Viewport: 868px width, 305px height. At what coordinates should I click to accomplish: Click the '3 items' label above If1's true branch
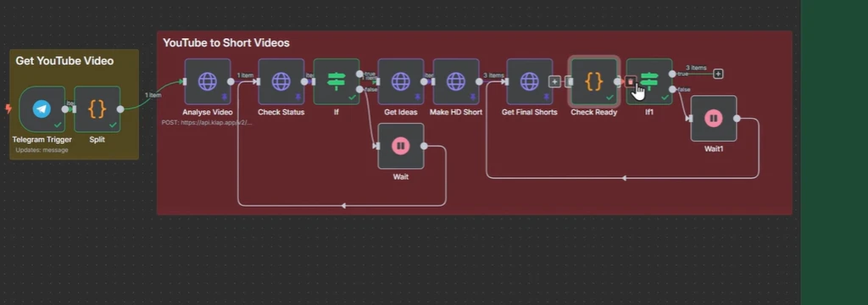pos(697,68)
